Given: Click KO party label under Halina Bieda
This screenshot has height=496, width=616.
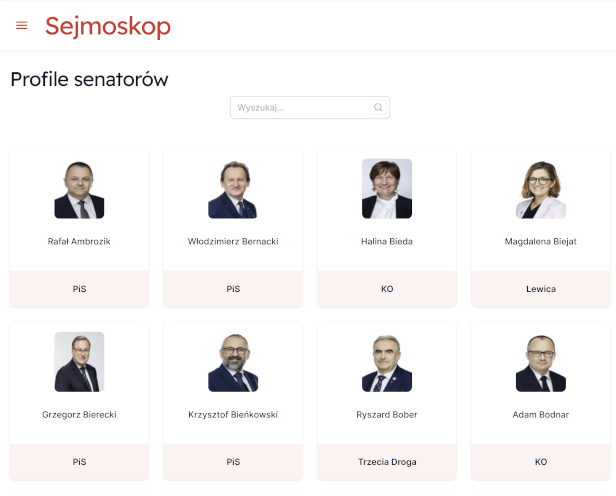Looking at the screenshot, I should coord(387,289).
